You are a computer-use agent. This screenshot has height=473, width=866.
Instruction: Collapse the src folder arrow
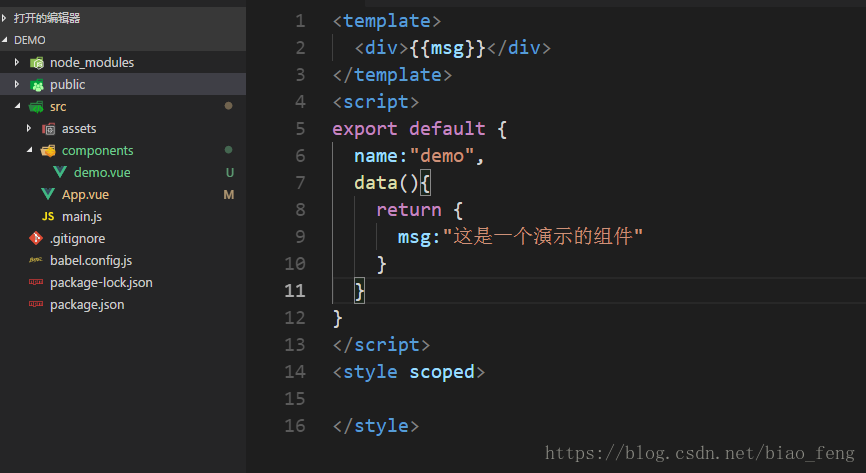(17, 106)
